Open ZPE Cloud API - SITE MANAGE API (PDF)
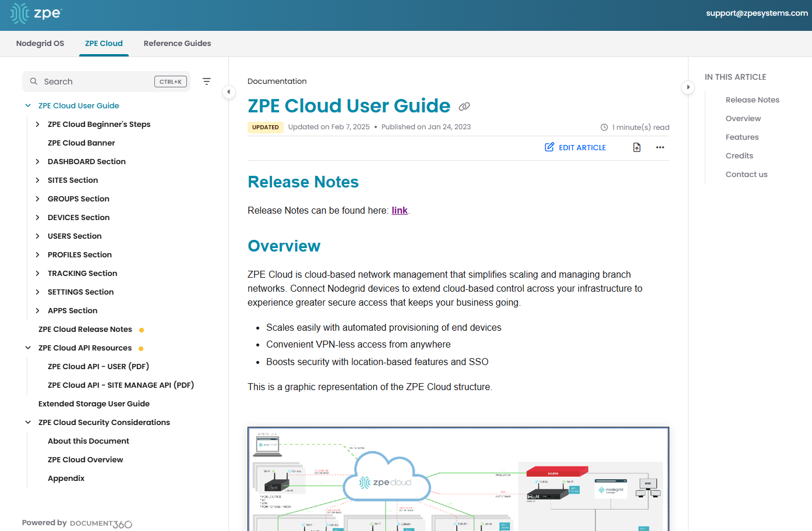The image size is (812, 531). click(121, 385)
